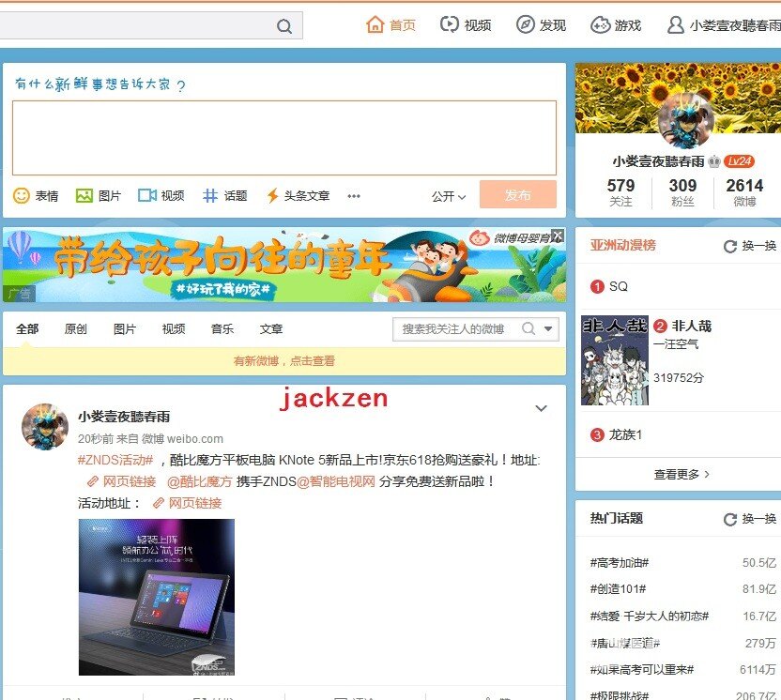Image resolution: width=781 pixels, height=700 pixels.
Task: Open profile 小娄壹夜聽春雨 in top bar
Action: point(725,25)
